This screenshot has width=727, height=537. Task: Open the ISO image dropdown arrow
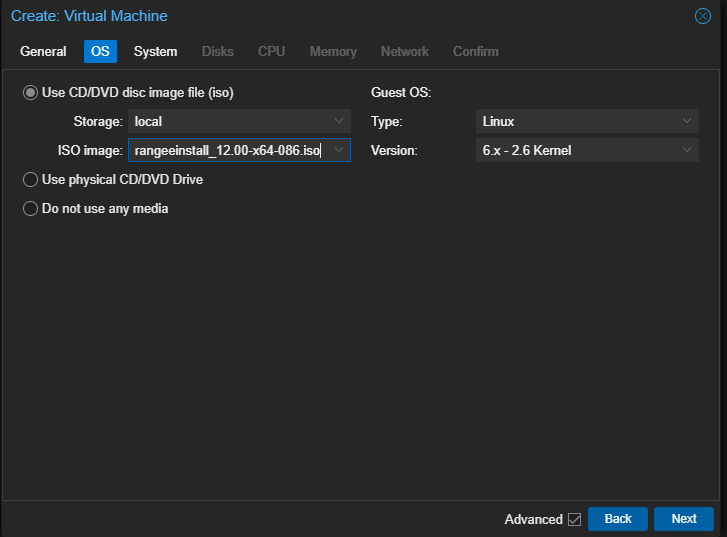coord(339,150)
